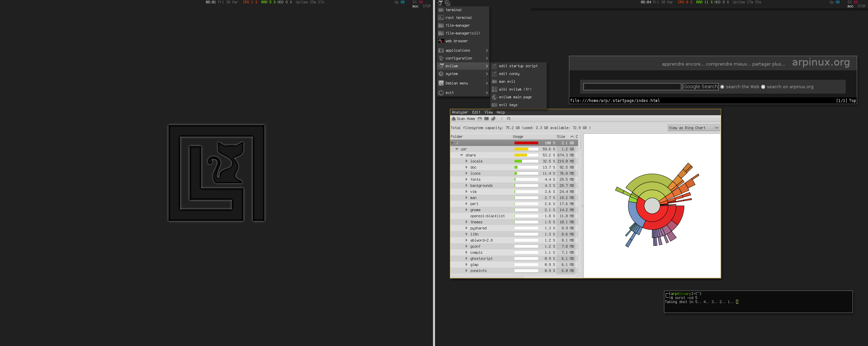This screenshot has height=346, width=868.
Task: Click the Scan Folder icon in Analyser toolbar
Action: tap(486, 119)
